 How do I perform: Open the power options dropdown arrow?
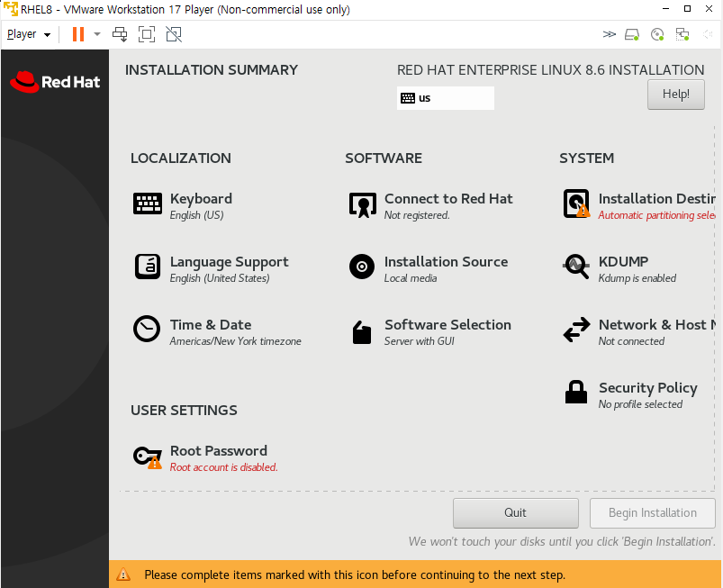[97, 34]
